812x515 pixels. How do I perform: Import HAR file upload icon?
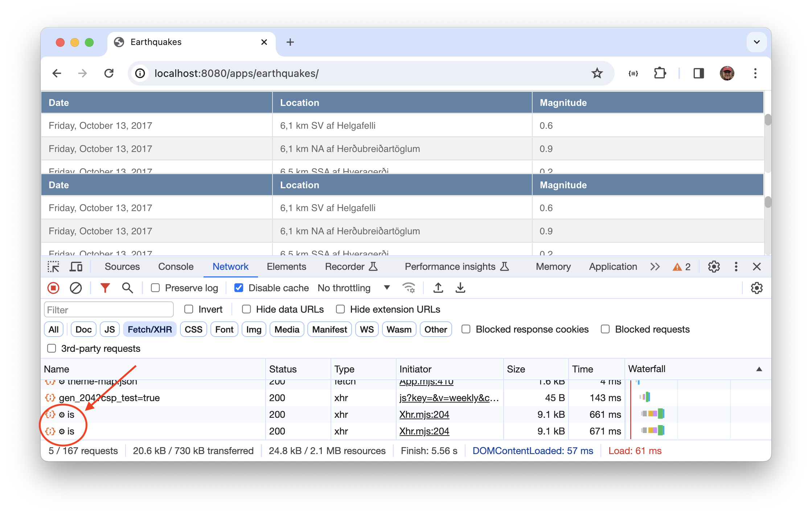click(x=438, y=288)
